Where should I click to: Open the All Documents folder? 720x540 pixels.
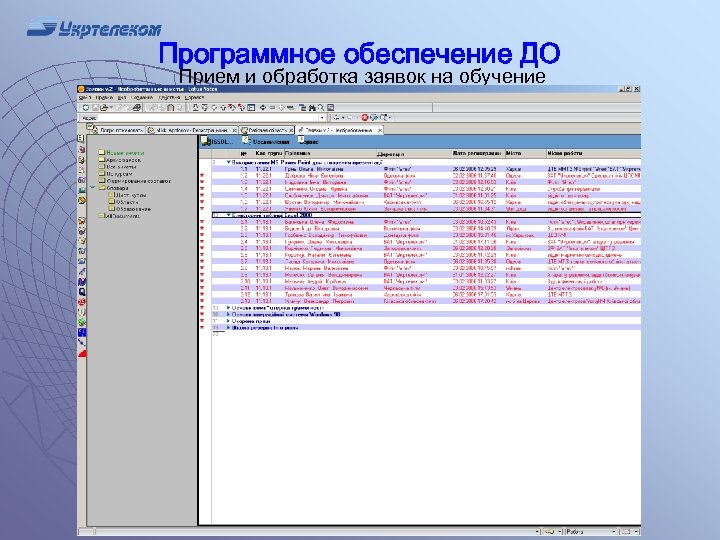[119, 216]
